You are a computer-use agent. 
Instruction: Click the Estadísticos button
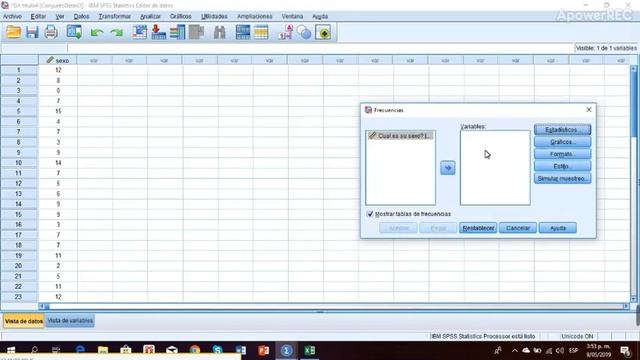point(562,130)
